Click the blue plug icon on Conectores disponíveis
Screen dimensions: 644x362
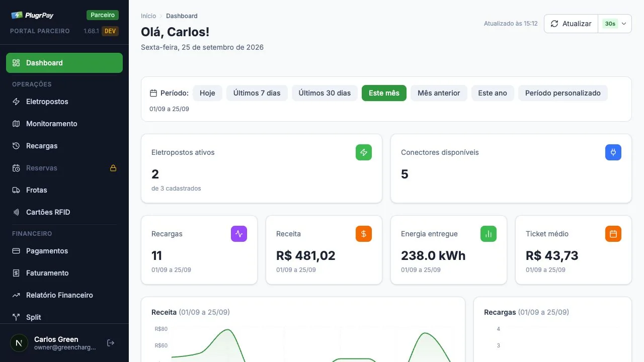613,152
